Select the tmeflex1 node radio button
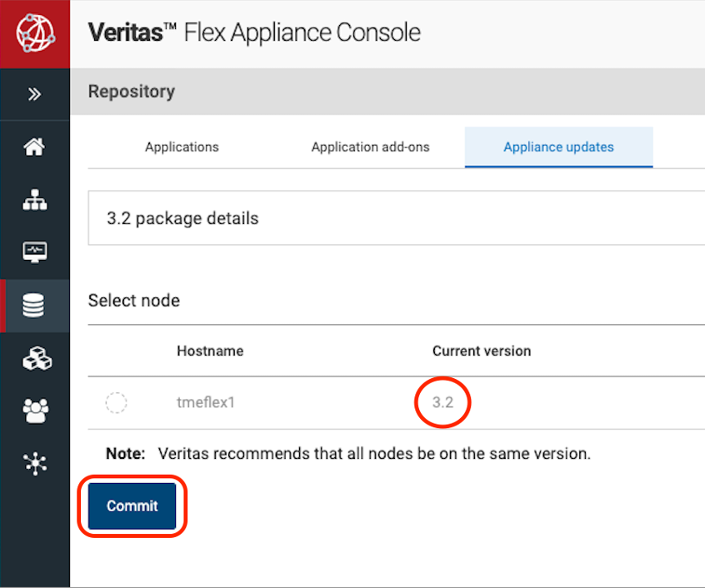Viewport: 705px width, 588px height. tap(116, 403)
